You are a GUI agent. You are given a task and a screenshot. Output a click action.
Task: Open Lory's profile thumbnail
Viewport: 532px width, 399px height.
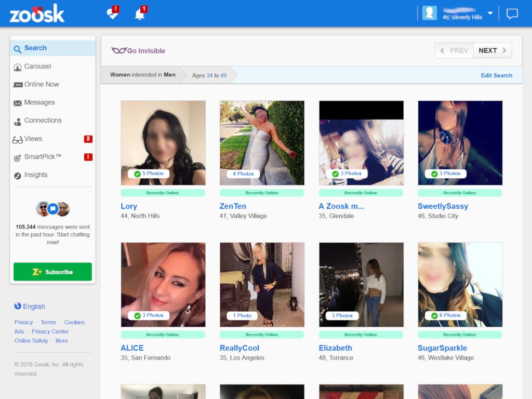pyautogui.click(x=163, y=142)
